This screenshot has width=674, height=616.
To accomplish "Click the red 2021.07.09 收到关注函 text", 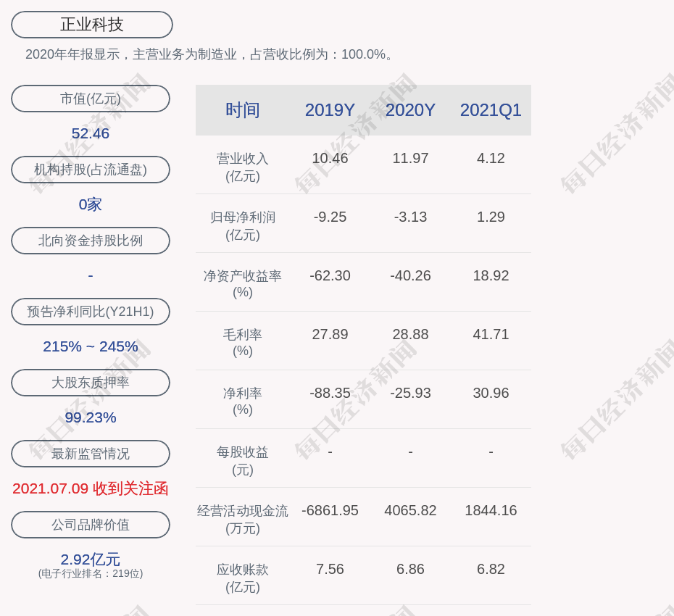I will 91,488.
